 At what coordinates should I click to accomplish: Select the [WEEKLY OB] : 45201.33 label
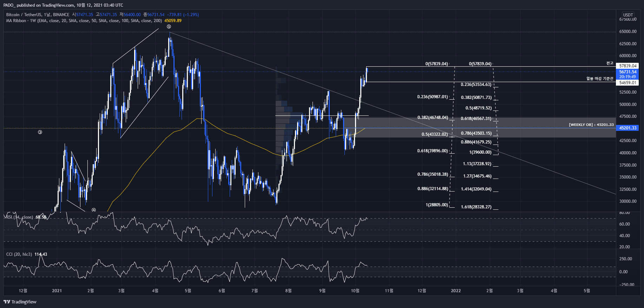[591, 125]
